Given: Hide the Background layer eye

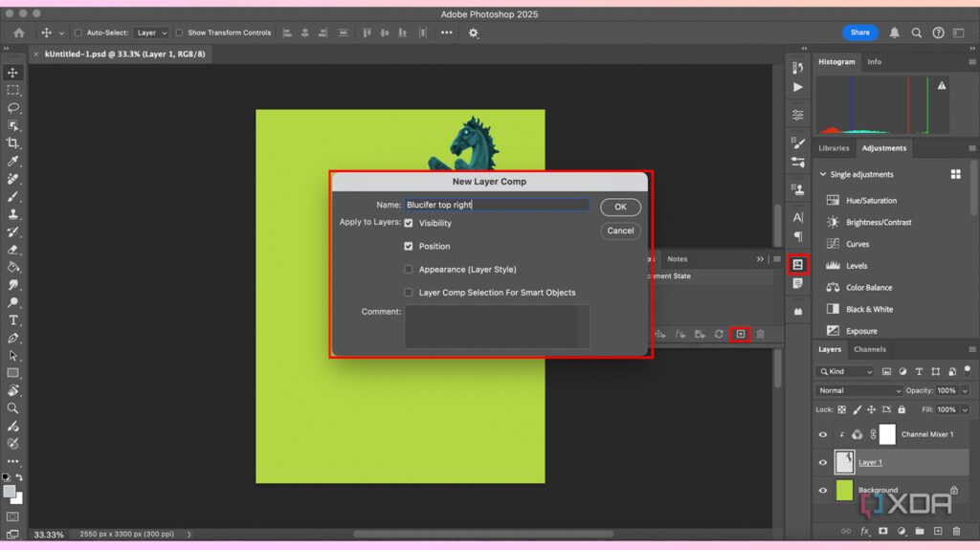Looking at the screenshot, I should pyautogui.click(x=822, y=490).
